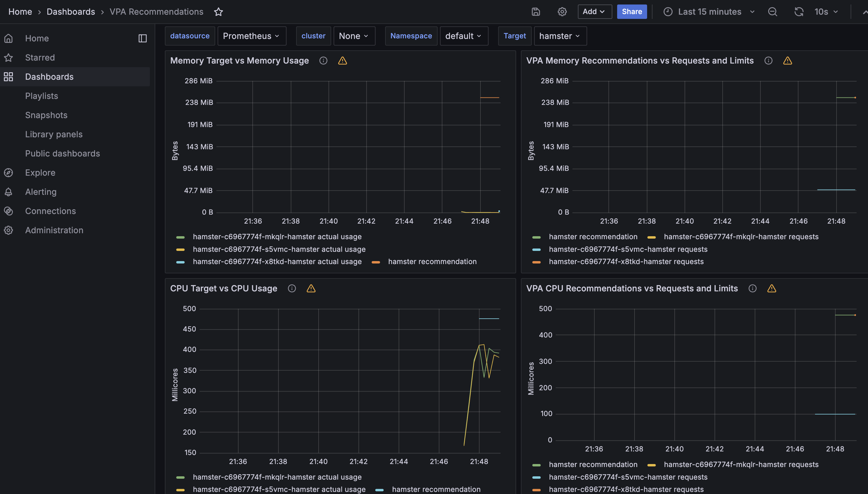Viewport: 868px width, 494px height.
Task: Click warning icon on VPA Memory Recommendations panel
Action: (x=787, y=61)
